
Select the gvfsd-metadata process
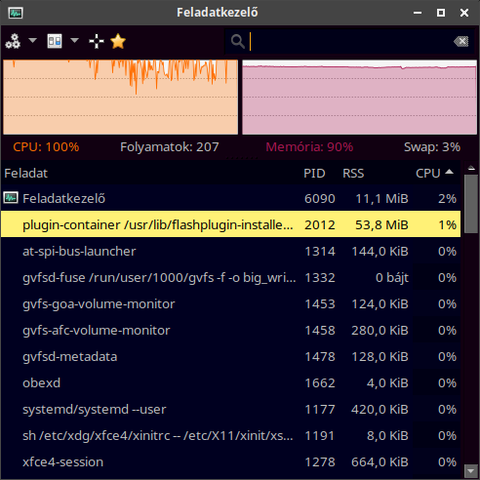click(231, 356)
